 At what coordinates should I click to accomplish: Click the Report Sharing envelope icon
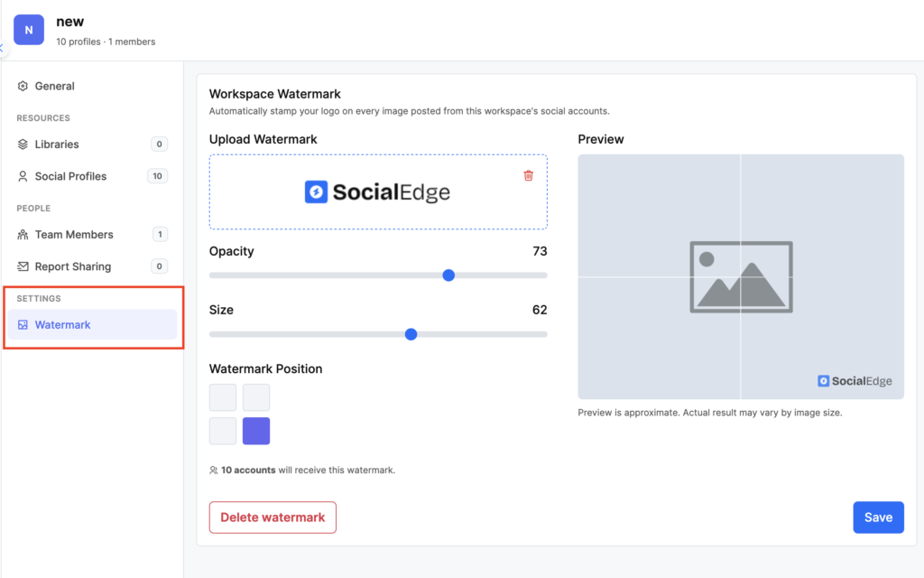tap(23, 266)
